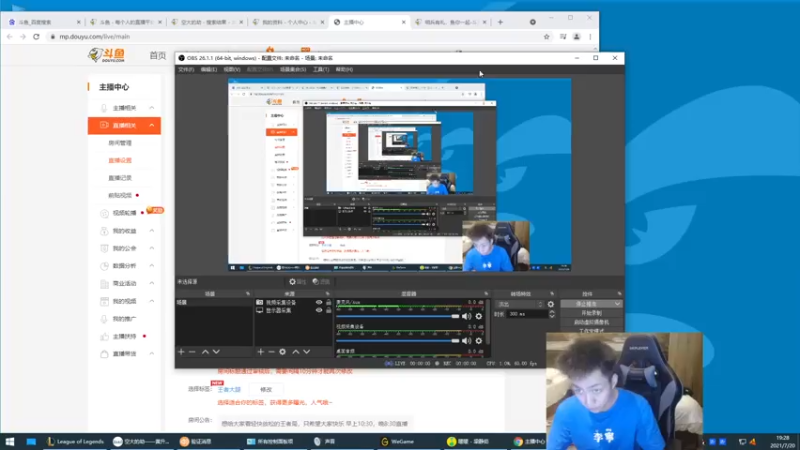Move scene up in OBS scenes panel
Viewport: 800px width, 450px height.
click(205, 352)
